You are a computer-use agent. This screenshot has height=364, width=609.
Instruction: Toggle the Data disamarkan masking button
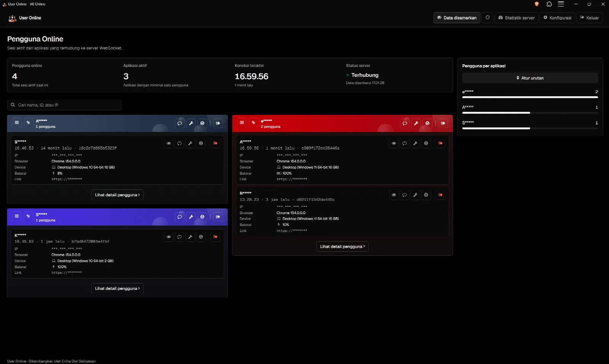coord(457,18)
